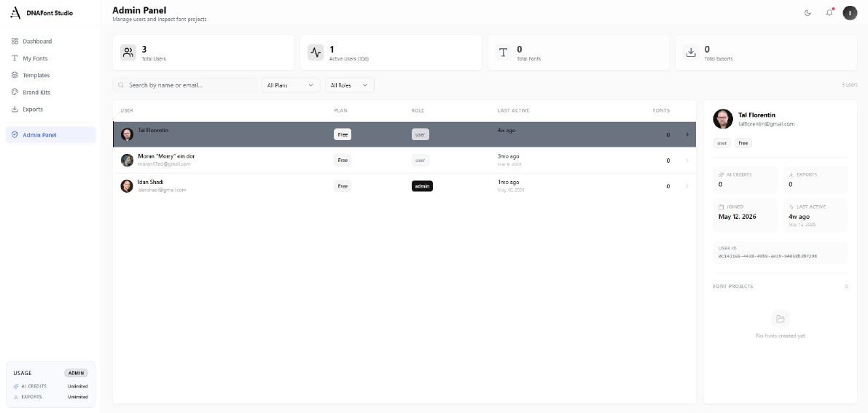This screenshot has height=413, width=868.
Task: Open the user avatar menu
Action: point(850,12)
